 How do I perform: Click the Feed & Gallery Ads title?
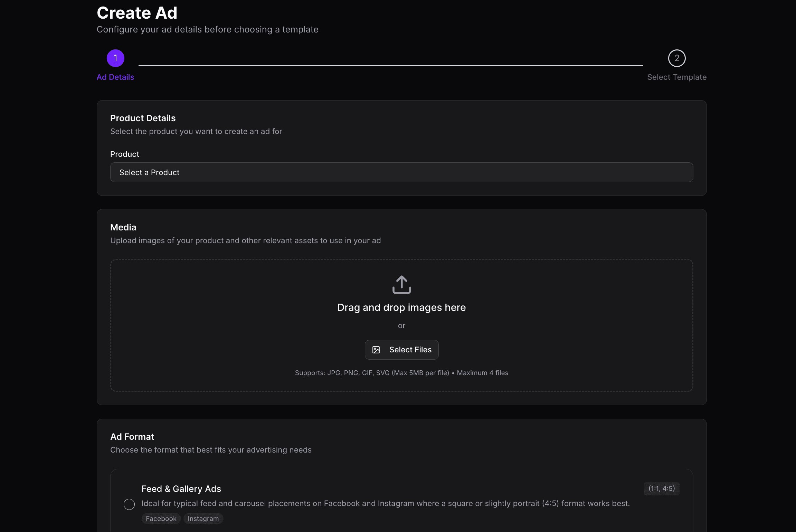tap(181, 489)
